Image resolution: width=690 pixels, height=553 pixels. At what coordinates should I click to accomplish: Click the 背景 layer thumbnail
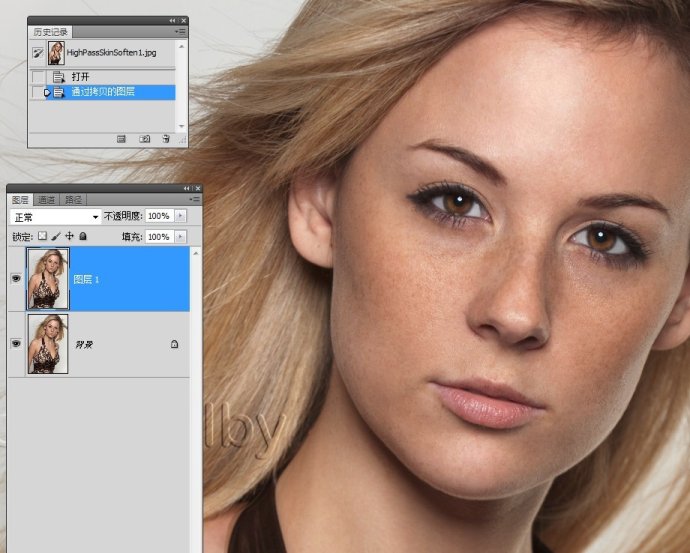click(x=48, y=344)
